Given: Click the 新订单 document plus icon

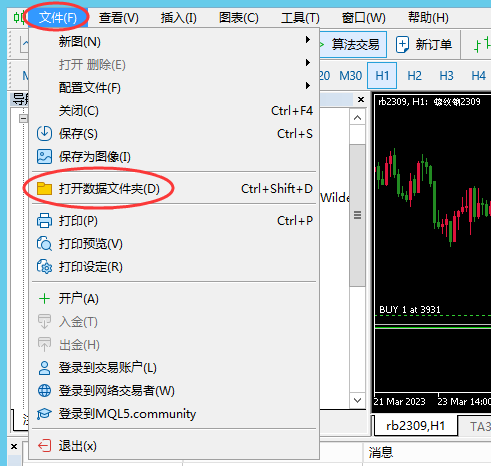Looking at the screenshot, I should pyautogui.click(x=402, y=44).
